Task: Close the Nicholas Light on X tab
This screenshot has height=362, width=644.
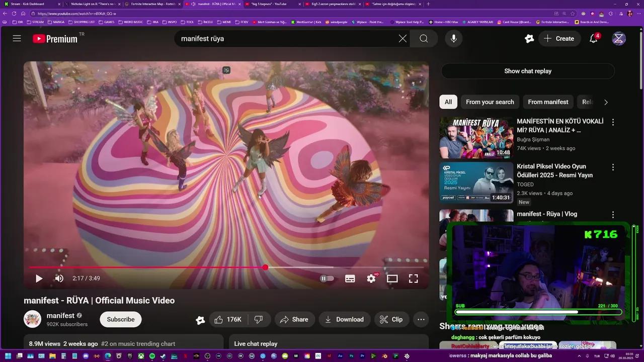Action: (x=119, y=4)
